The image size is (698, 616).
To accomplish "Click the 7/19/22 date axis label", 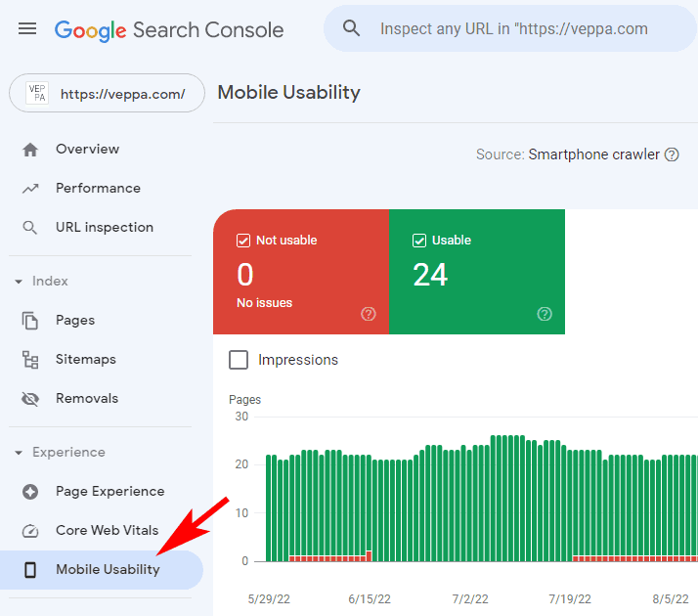I will pos(570,599).
